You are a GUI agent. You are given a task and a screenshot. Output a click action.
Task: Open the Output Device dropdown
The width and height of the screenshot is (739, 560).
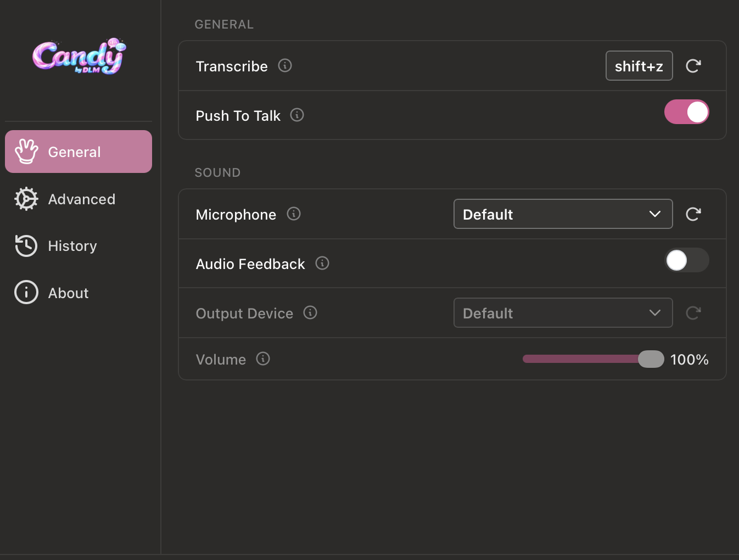pyautogui.click(x=563, y=313)
